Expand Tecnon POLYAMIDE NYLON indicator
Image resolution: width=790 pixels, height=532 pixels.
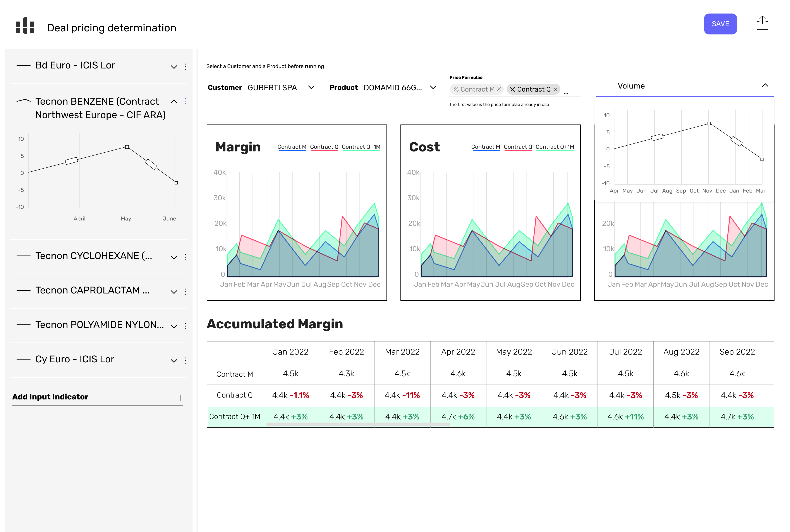(x=174, y=326)
